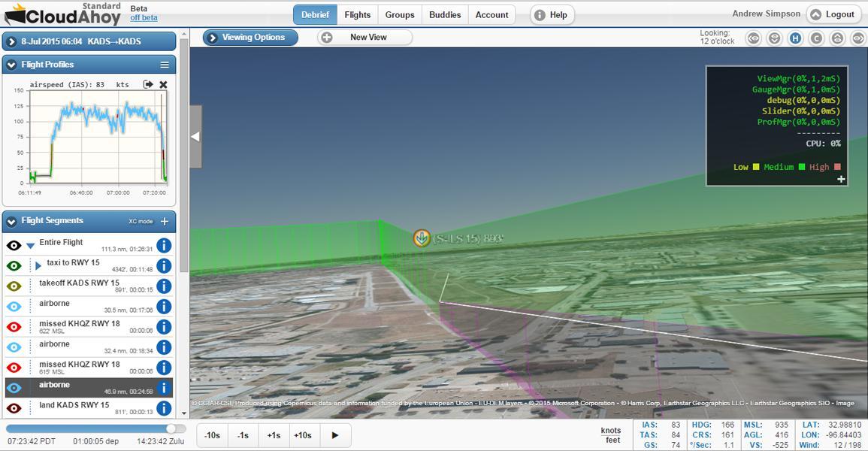Toggle visibility of Entire Flight
Viewport: 868px width, 451px height.
[x=14, y=245]
